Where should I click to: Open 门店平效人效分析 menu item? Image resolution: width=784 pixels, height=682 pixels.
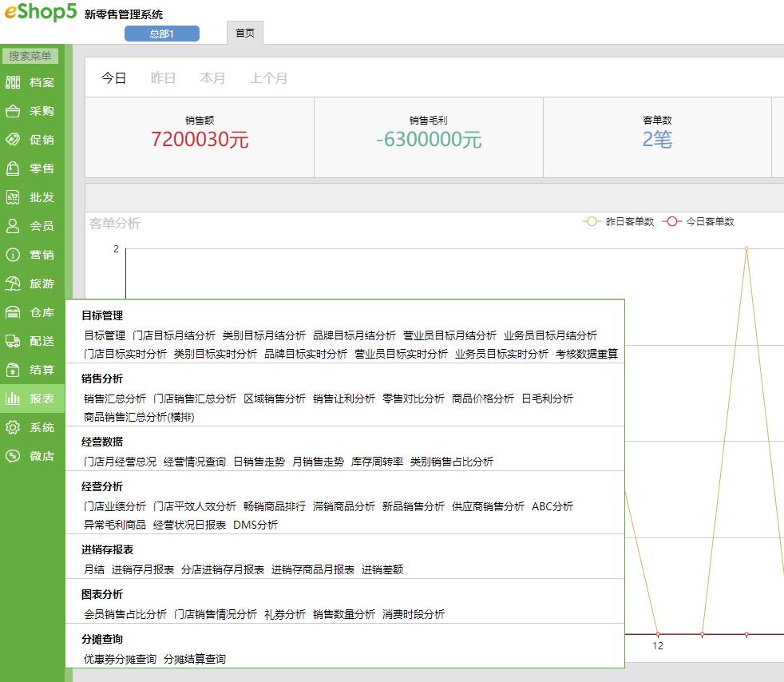(195, 506)
